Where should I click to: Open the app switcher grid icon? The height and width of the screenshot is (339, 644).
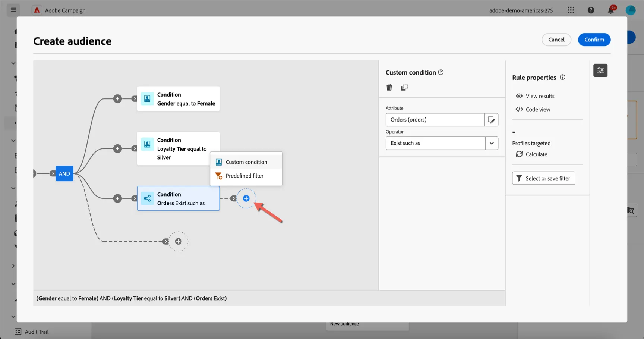[571, 10]
